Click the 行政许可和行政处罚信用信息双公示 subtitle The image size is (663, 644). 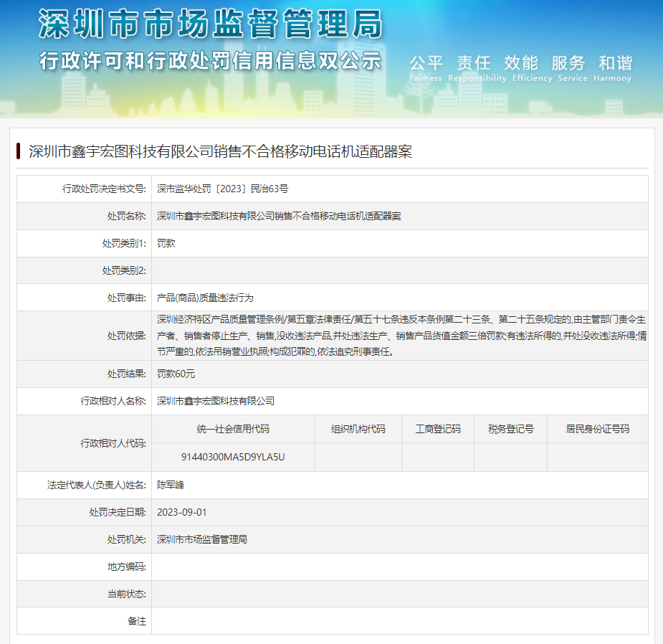pos(211,61)
